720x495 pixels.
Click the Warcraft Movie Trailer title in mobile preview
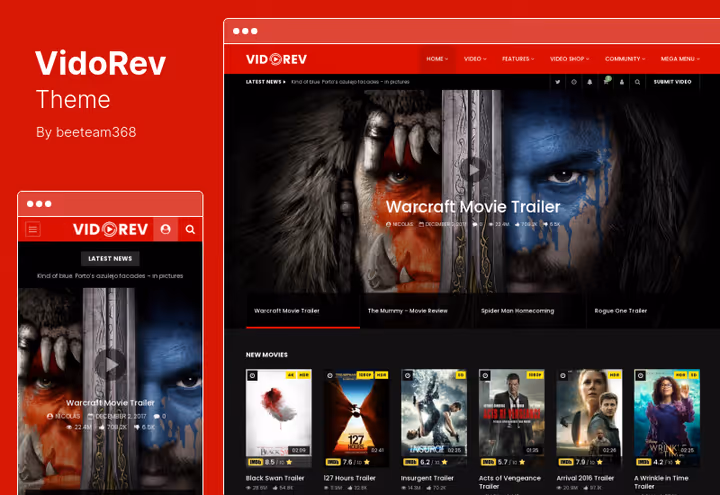(x=110, y=403)
